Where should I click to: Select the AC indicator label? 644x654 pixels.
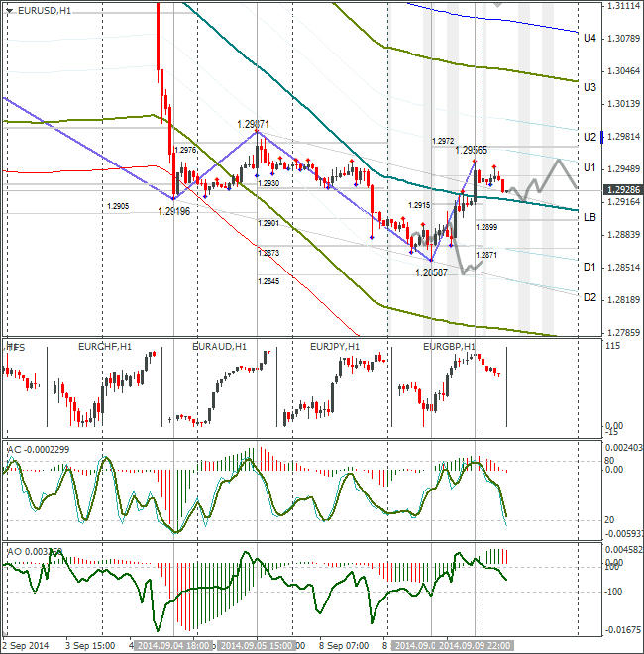(x=39, y=450)
